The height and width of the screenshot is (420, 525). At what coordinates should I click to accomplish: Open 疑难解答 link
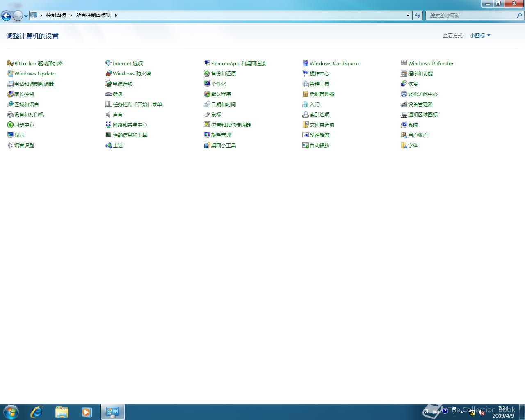[x=320, y=135]
